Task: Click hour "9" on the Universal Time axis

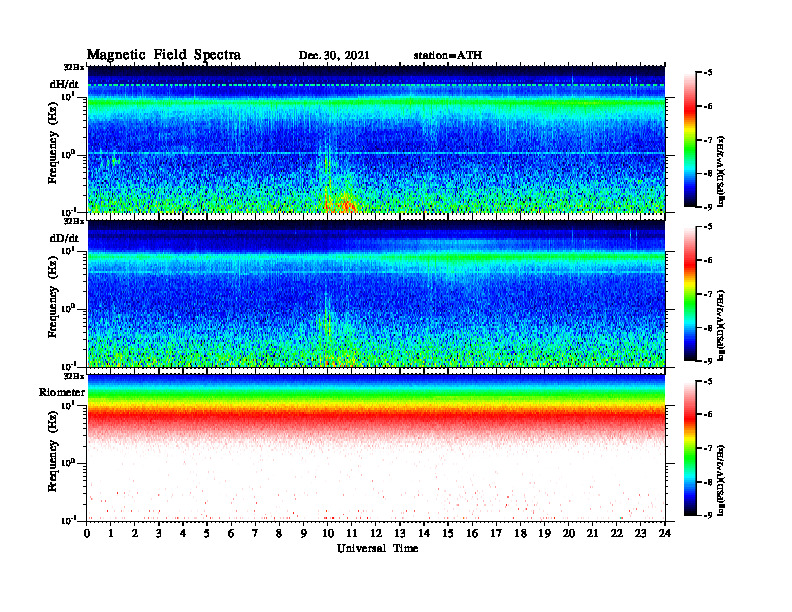Action: tap(303, 533)
